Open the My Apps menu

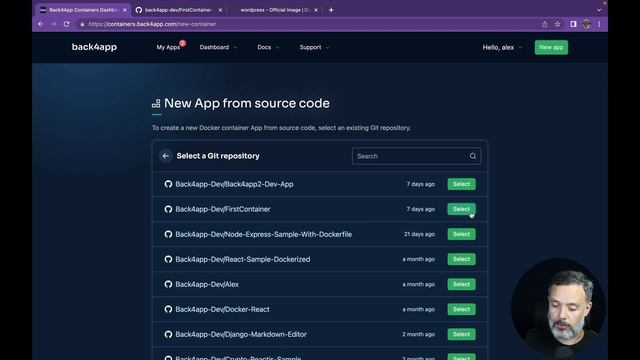168,47
